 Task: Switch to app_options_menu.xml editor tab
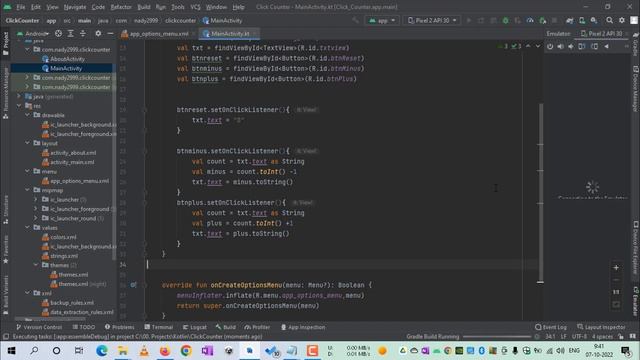pyautogui.click(x=155, y=33)
